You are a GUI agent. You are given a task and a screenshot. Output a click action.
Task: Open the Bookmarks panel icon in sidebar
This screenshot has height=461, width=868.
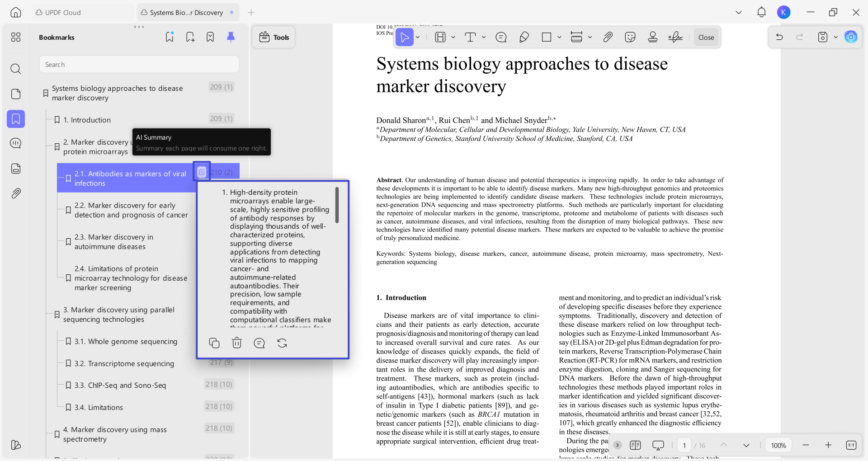16,119
